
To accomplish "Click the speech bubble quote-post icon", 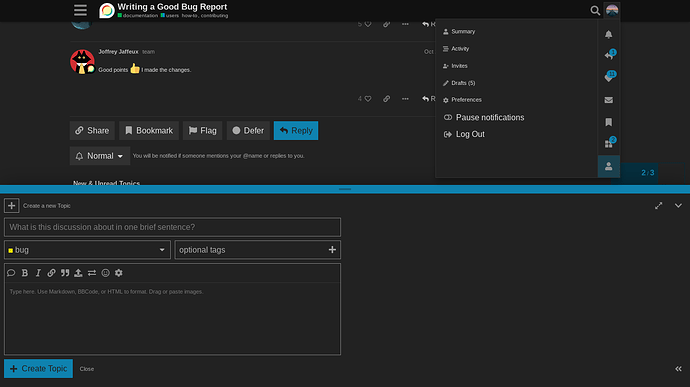I will (x=11, y=273).
